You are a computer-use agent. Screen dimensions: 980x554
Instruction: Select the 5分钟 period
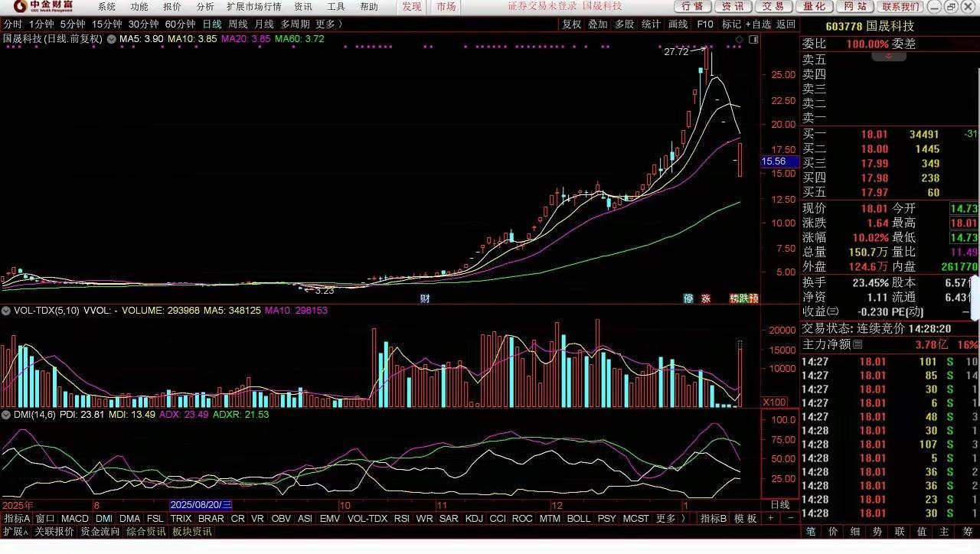[73, 24]
